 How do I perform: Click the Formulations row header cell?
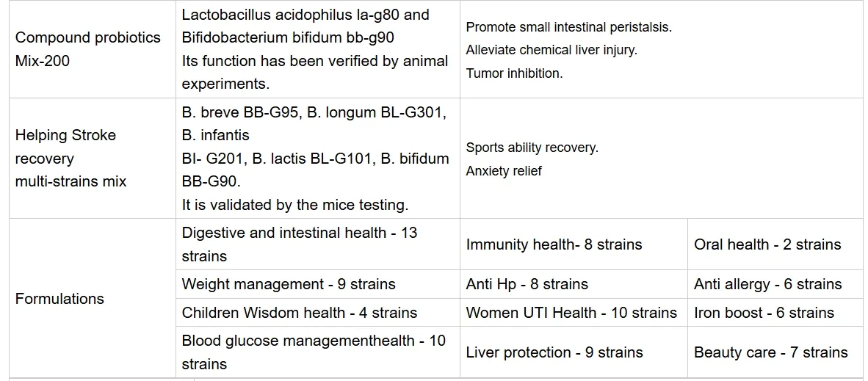coord(59,299)
